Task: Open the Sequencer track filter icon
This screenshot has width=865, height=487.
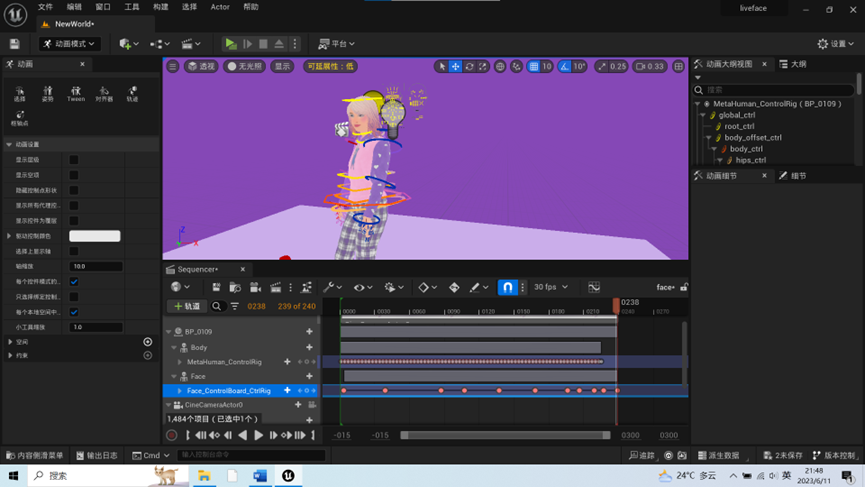Action: point(235,306)
